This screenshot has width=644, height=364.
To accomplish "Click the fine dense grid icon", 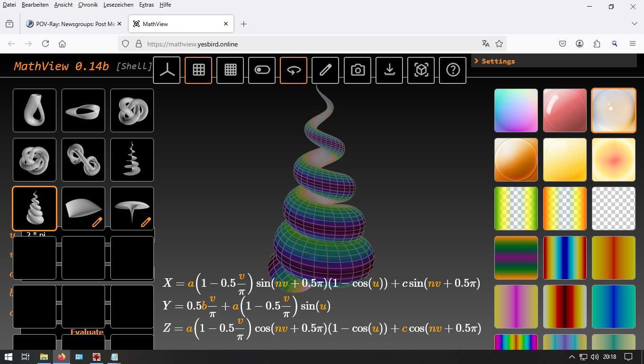I will (x=230, y=70).
